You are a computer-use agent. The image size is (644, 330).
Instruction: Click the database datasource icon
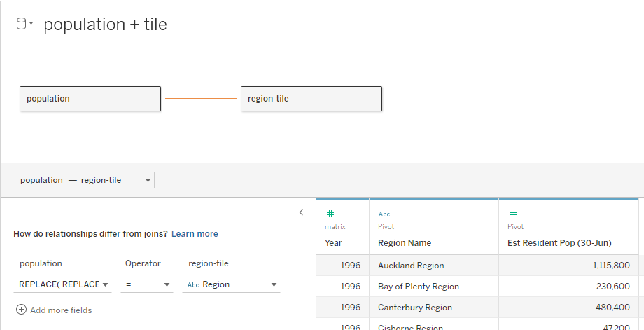[x=22, y=24]
